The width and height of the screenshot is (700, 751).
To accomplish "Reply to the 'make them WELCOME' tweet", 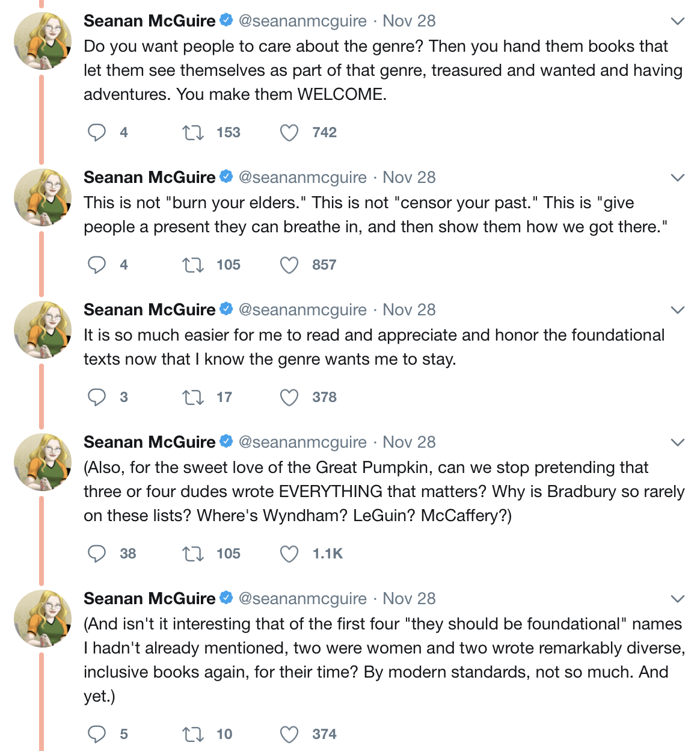I will [x=97, y=132].
